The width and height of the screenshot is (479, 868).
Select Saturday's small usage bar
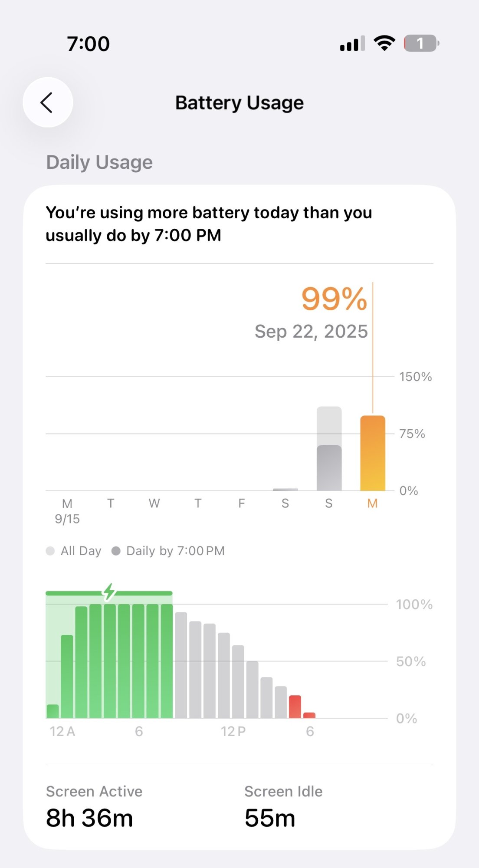(285, 489)
